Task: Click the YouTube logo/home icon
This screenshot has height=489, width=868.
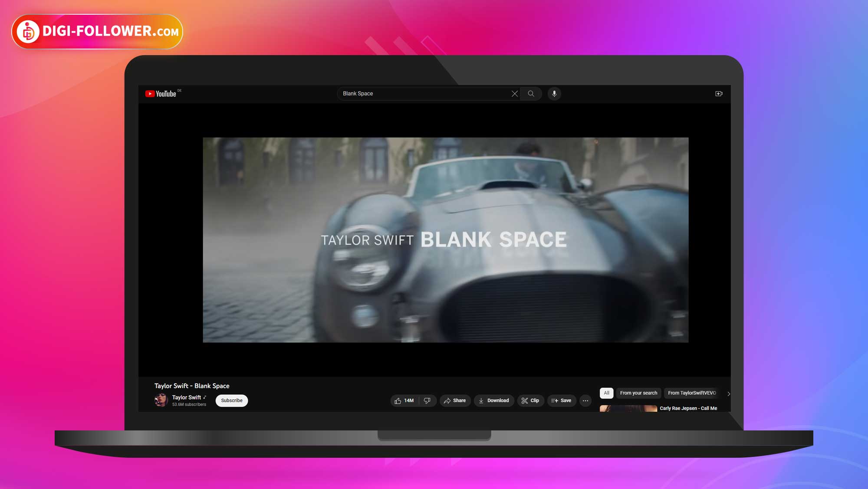Action: click(161, 94)
